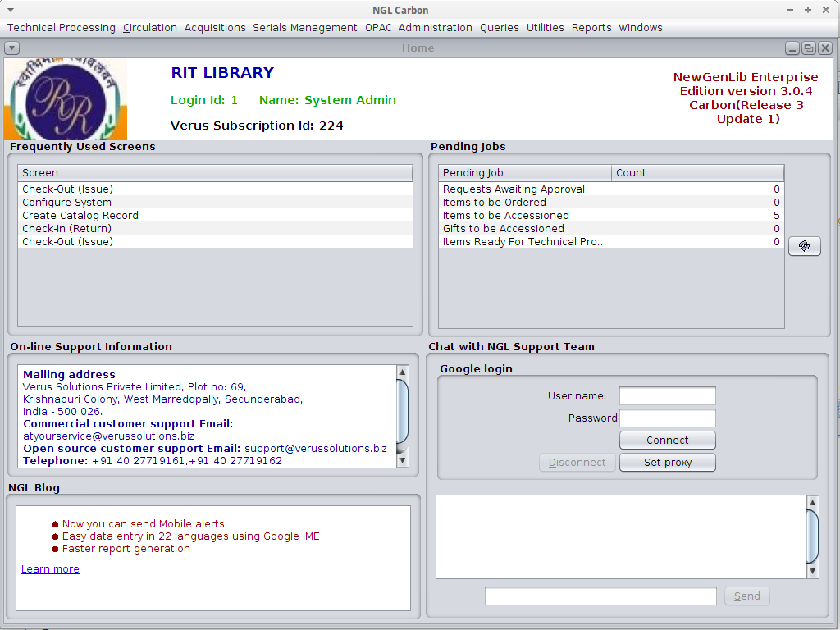Select the Gifts to be Accessioned row
Viewport: 840px width, 630px height.
611,229
